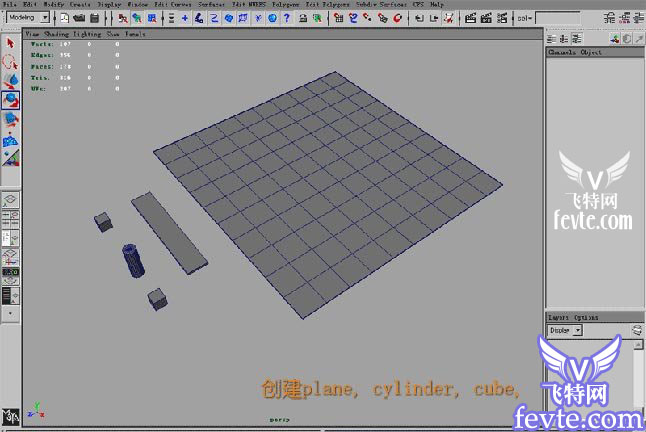Open the Edit NURBS menu
Screen dimensions: 646x432
click(x=249, y=5)
